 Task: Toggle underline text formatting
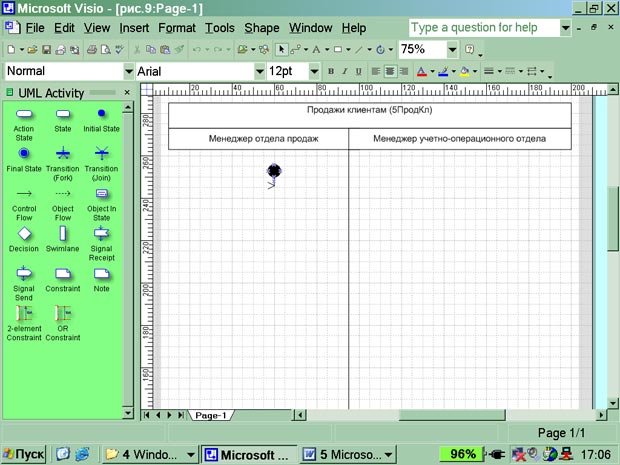tap(359, 71)
